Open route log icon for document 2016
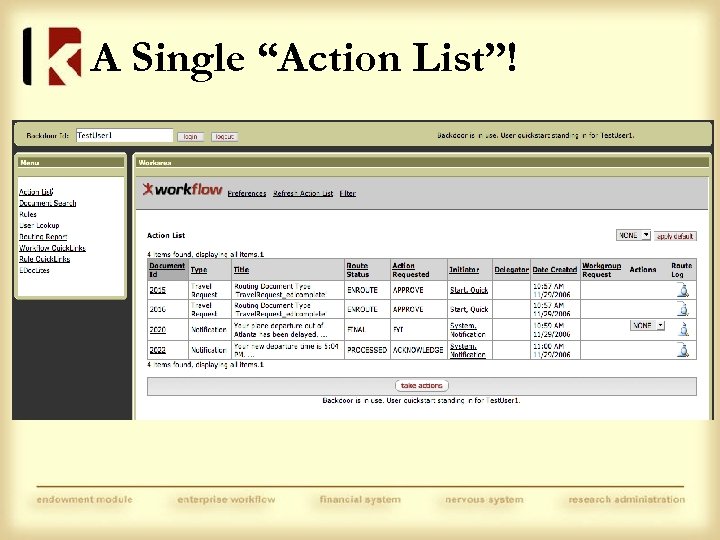Image resolution: width=720 pixels, height=540 pixels. (x=683, y=309)
